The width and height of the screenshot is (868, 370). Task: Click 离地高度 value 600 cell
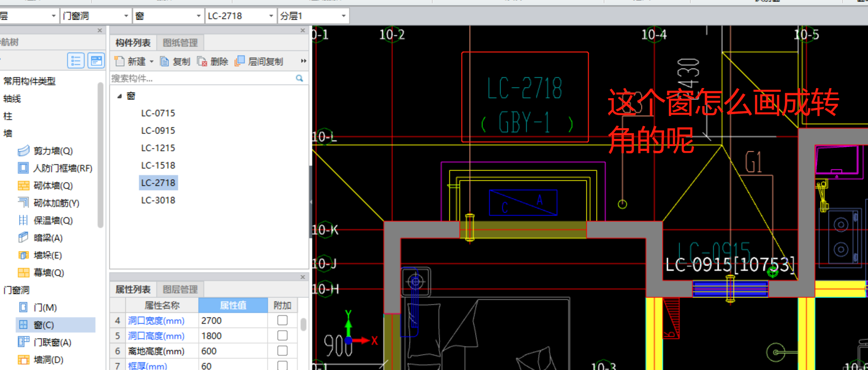(233, 350)
